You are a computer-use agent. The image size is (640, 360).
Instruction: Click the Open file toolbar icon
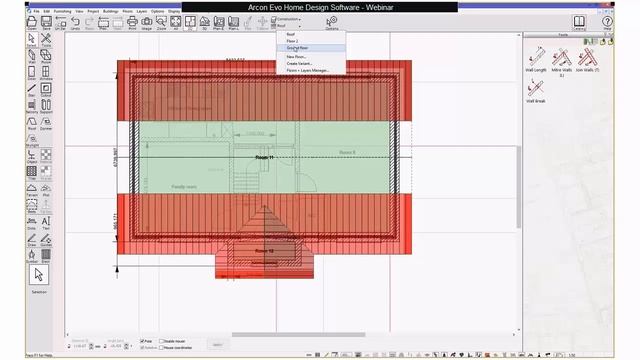pyautogui.click(x=32, y=22)
